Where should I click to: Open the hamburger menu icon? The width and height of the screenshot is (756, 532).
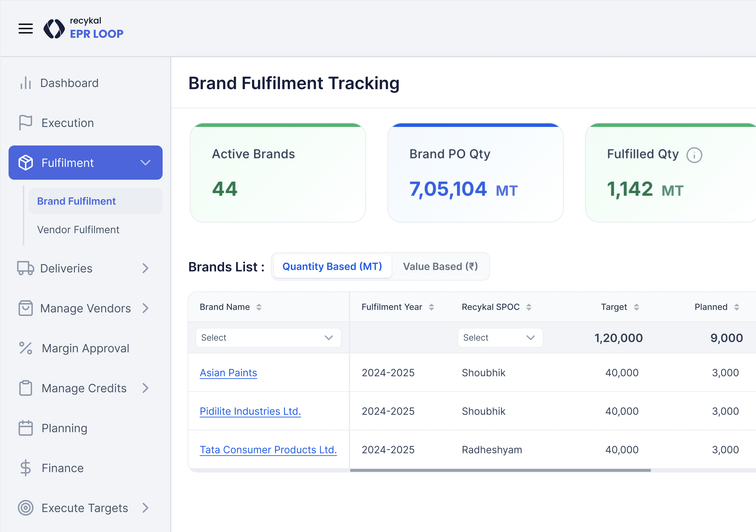25,29
